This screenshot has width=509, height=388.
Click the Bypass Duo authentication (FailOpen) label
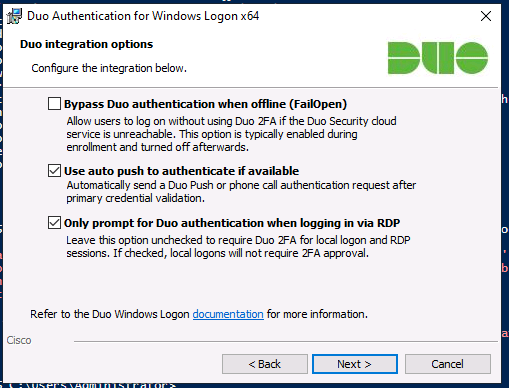[x=205, y=104]
